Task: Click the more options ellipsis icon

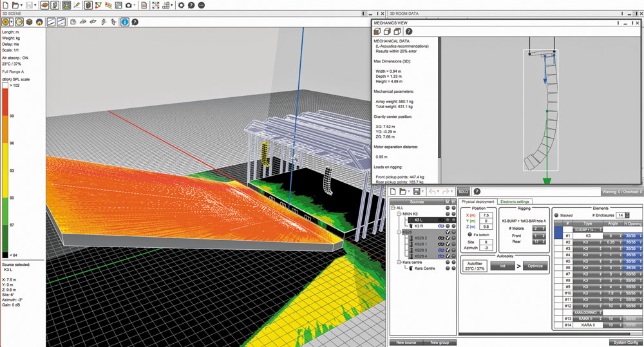Action: 202,5
